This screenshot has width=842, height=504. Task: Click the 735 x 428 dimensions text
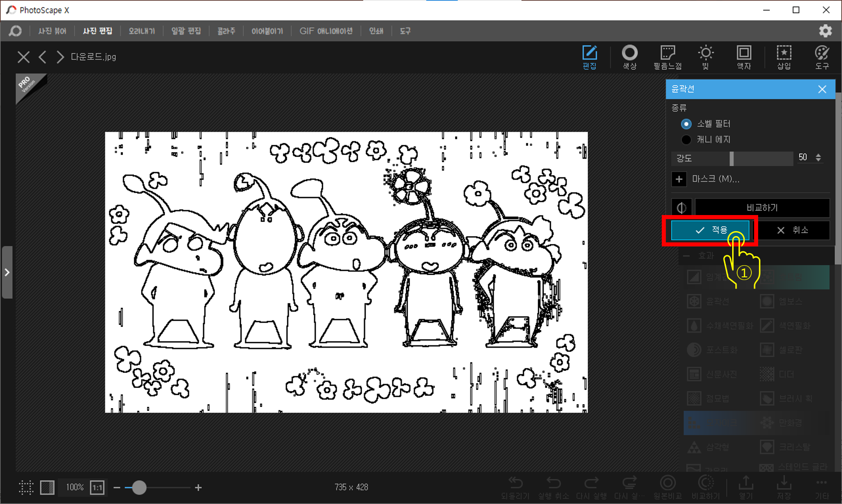(351, 487)
